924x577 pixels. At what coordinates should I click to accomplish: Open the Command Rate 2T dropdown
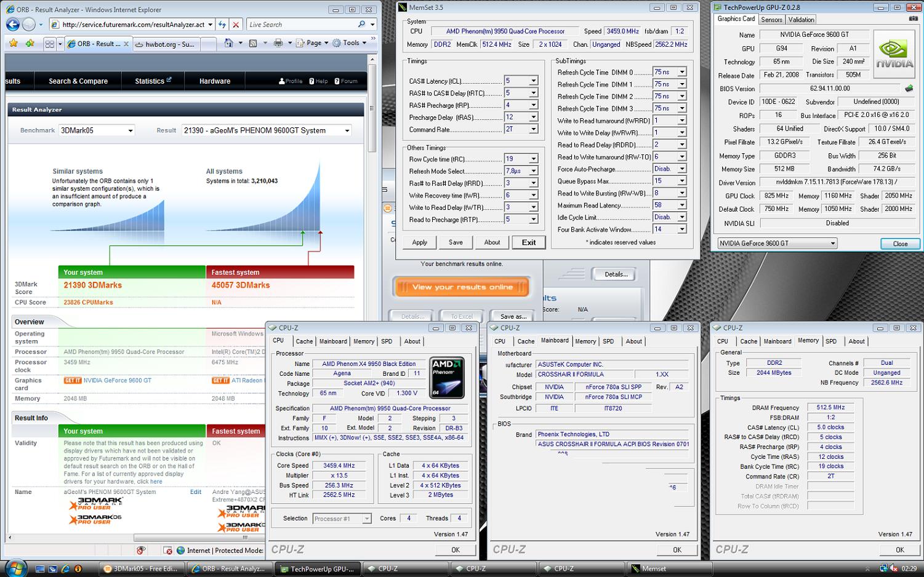534,129
